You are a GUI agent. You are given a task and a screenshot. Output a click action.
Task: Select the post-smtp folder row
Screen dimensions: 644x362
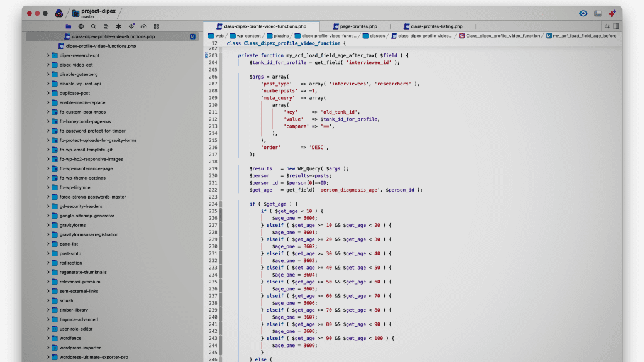click(112, 254)
